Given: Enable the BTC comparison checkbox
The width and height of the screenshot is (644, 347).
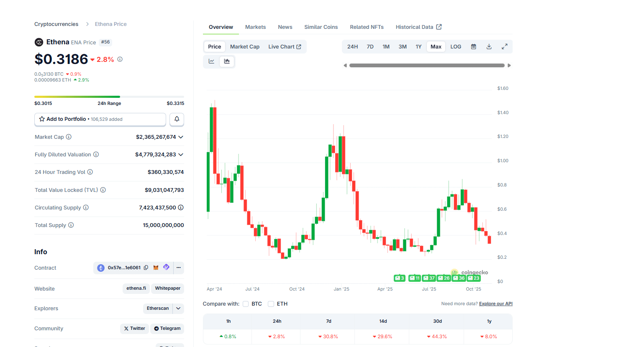Looking at the screenshot, I should coord(246,304).
